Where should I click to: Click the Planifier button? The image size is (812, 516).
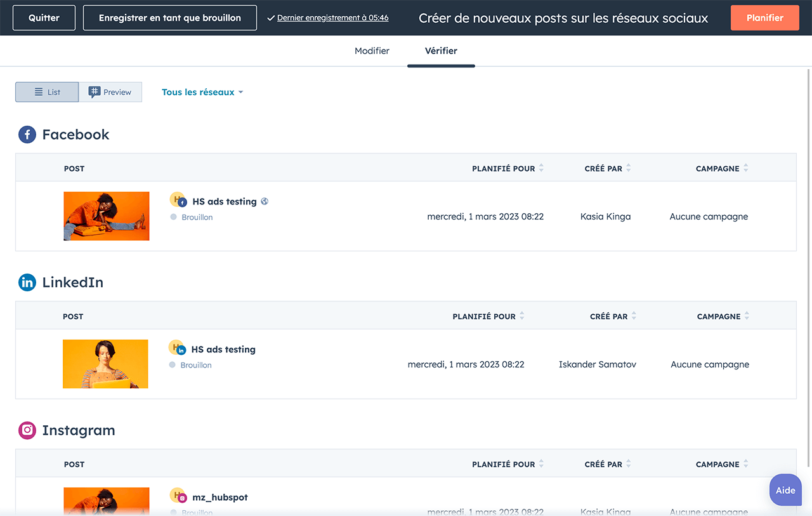tap(764, 18)
